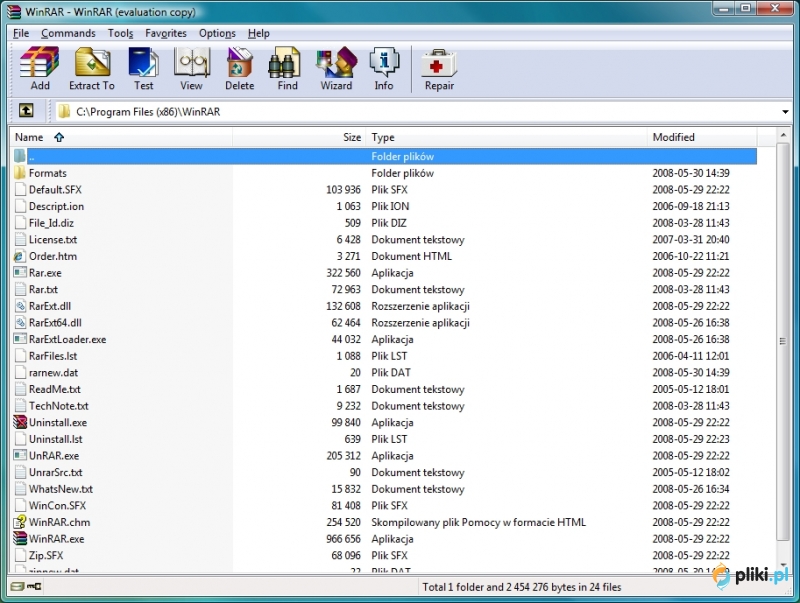
Task: Select the Zip.SFX file name
Action: [x=46, y=556]
